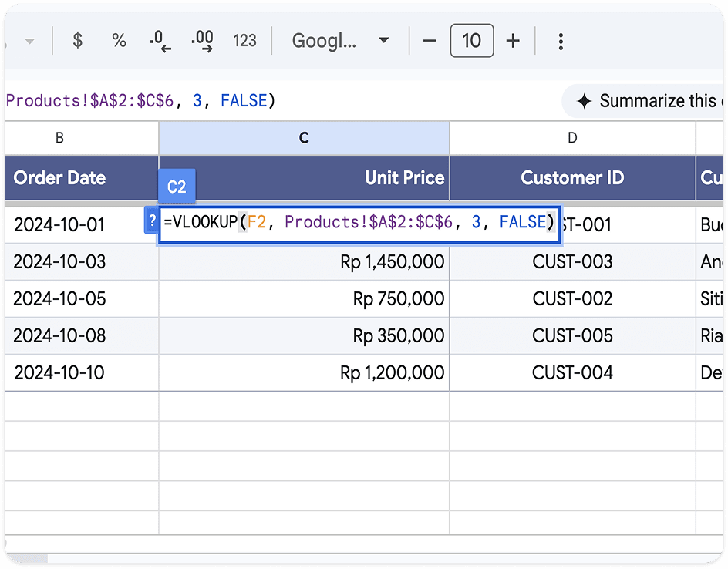Screen dimensions: 728x569
Task: Increase font size plus button
Action: tap(513, 41)
